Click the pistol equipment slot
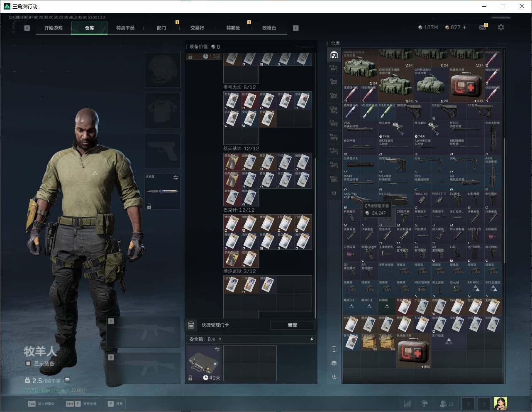Viewport: 532px width, 412px height. pos(163,151)
